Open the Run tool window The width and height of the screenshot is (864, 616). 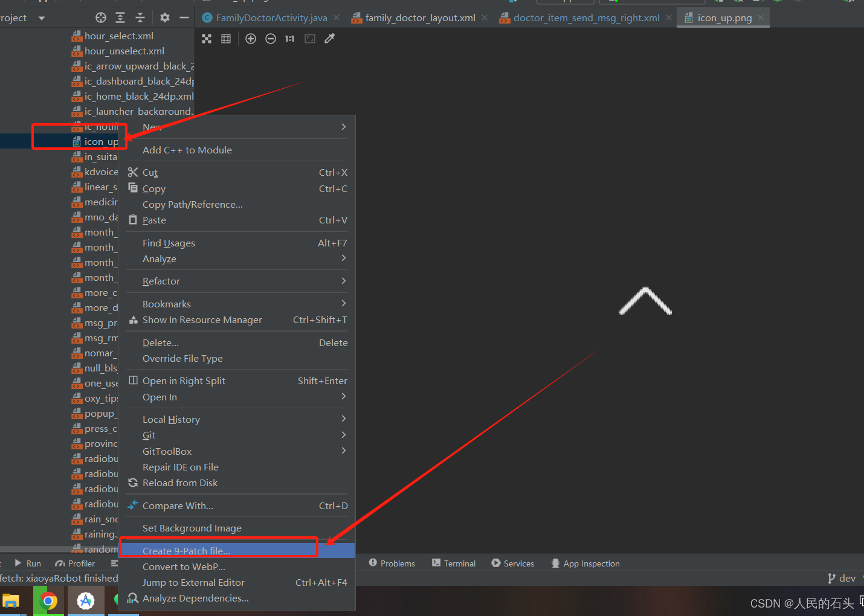27,563
